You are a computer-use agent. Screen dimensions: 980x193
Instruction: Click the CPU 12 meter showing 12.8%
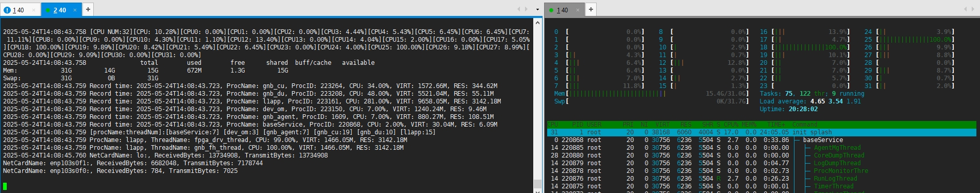pos(704,63)
